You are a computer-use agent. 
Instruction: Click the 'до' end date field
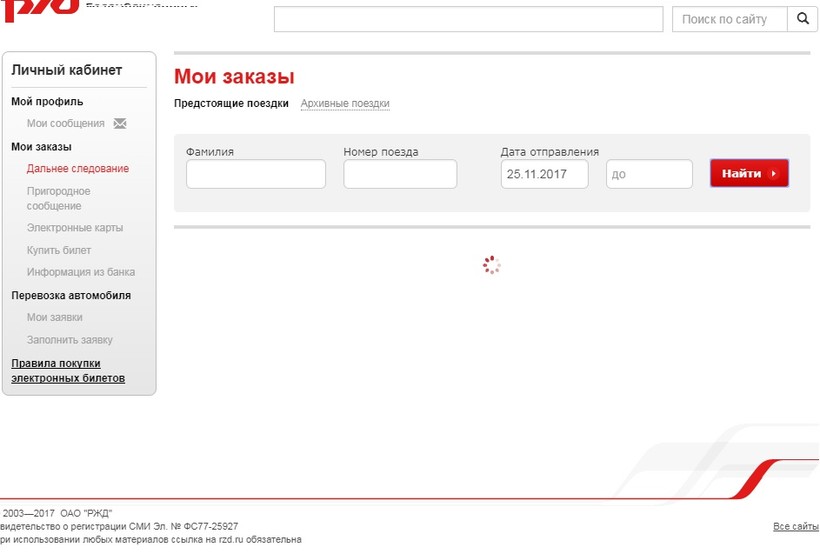click(x=649, y=174)
